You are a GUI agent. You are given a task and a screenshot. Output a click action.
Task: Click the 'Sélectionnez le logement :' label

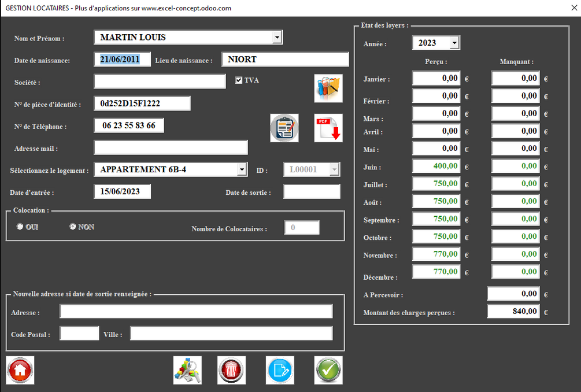click(49, 171)
